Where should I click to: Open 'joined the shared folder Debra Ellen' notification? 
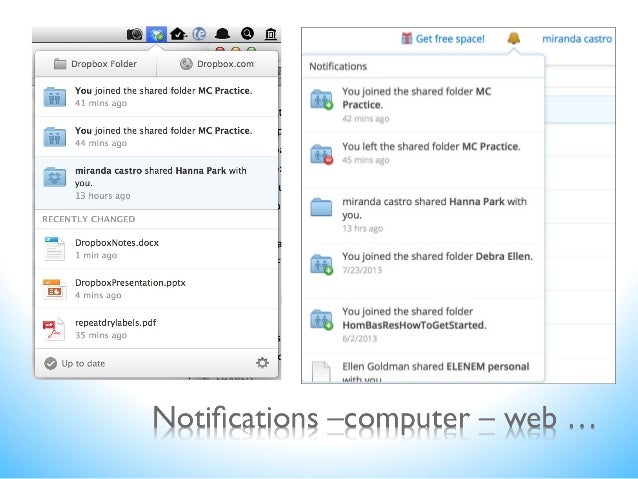[423, 270]
